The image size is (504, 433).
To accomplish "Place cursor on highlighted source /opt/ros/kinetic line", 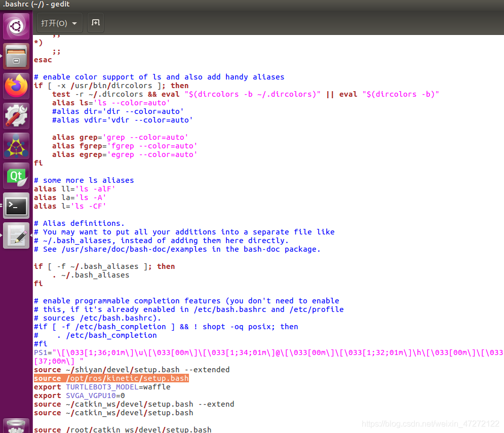I will [111, 378].
